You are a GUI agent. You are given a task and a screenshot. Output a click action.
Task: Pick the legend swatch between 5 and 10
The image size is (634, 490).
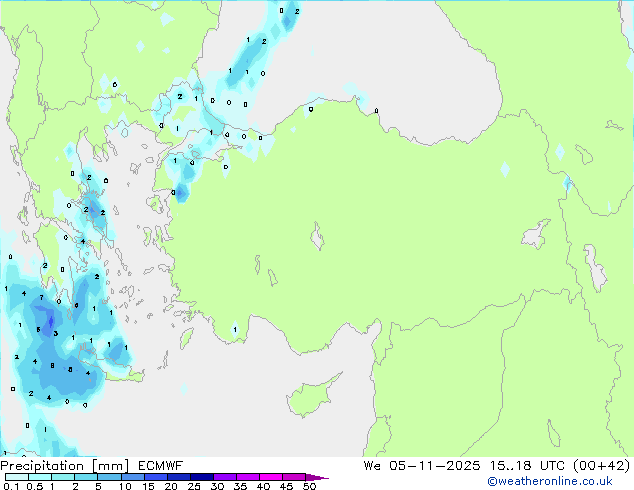[x=110, y=477]
